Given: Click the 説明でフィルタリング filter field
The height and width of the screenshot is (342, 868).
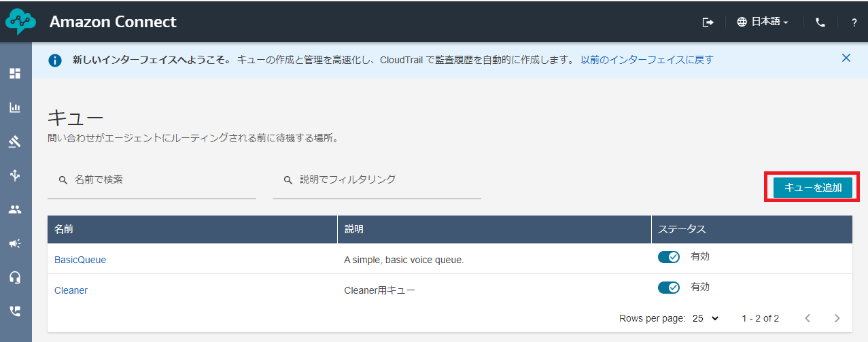Looking at the screenshot, I should coord(377,180).
